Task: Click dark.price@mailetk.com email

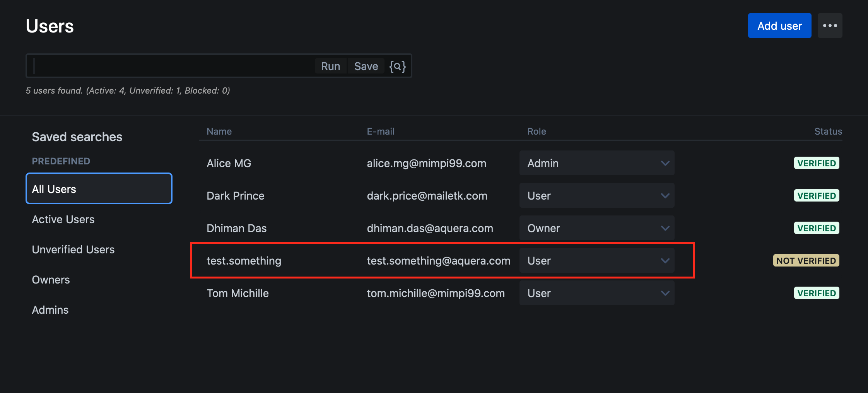Action: coord(427,196)
